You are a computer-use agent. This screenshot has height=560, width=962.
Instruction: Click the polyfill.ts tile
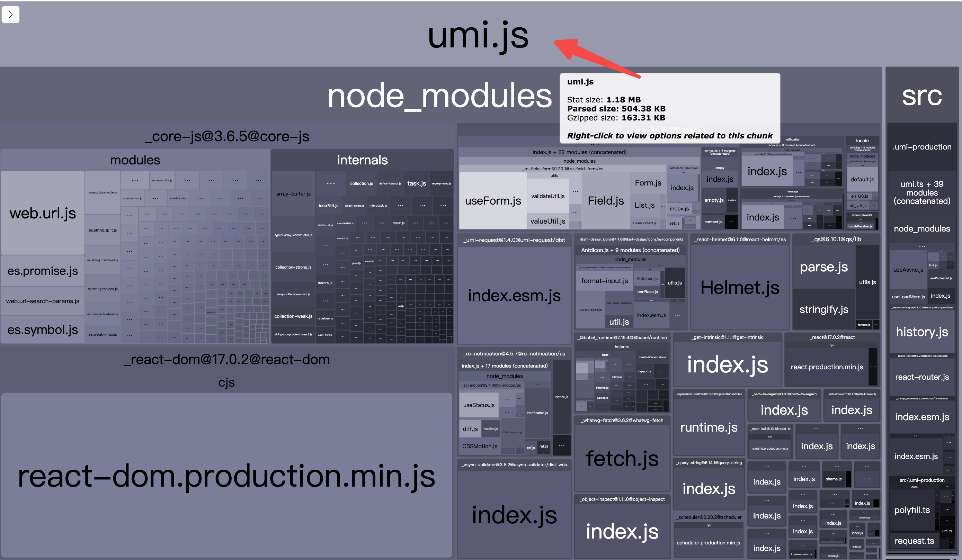(x=911, y=510)
